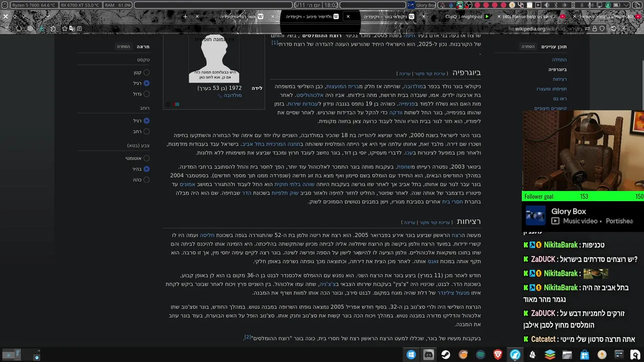Click the Follower goal progress bar
644x362 pixels.
point(584,197)
